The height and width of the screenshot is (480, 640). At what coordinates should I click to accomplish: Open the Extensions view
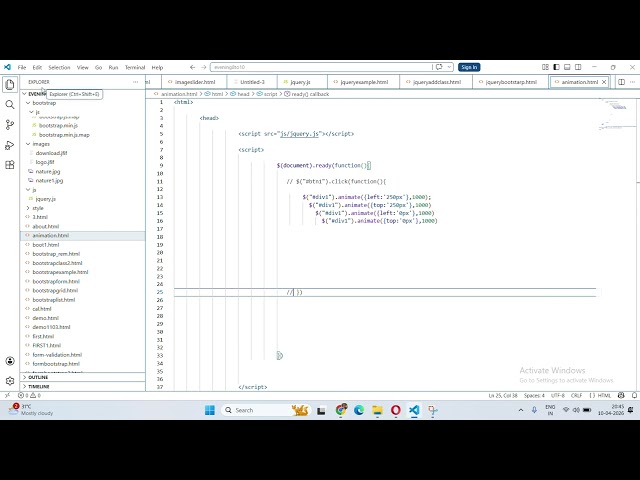click(x=10, y=164)
